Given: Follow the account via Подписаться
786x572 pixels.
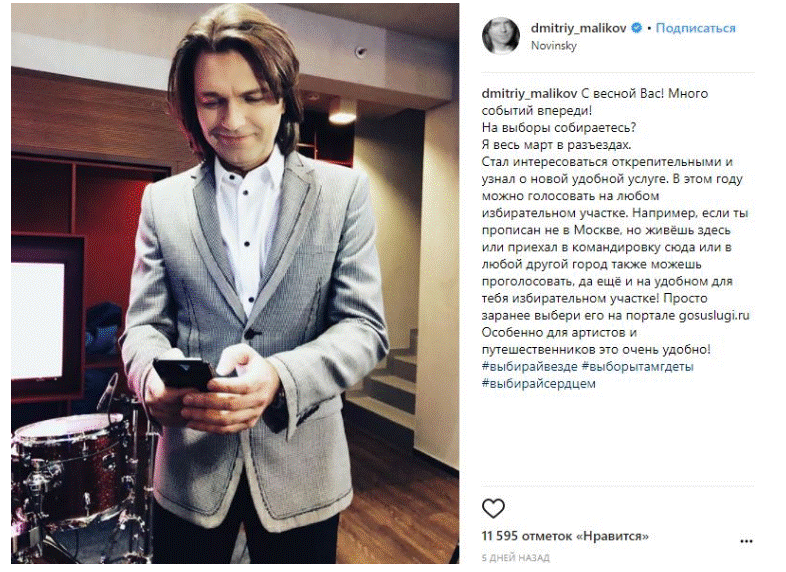Looking at the screenshot, I should tap(695, 28).
